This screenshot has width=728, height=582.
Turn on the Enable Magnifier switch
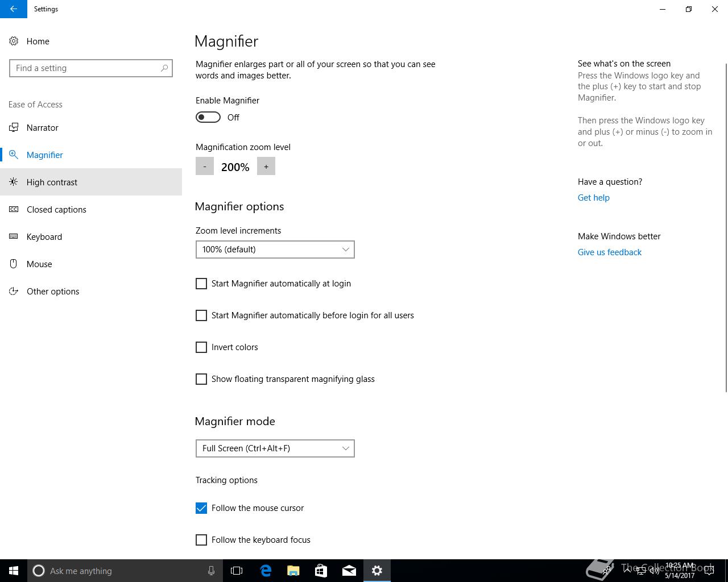pos(208,117)
